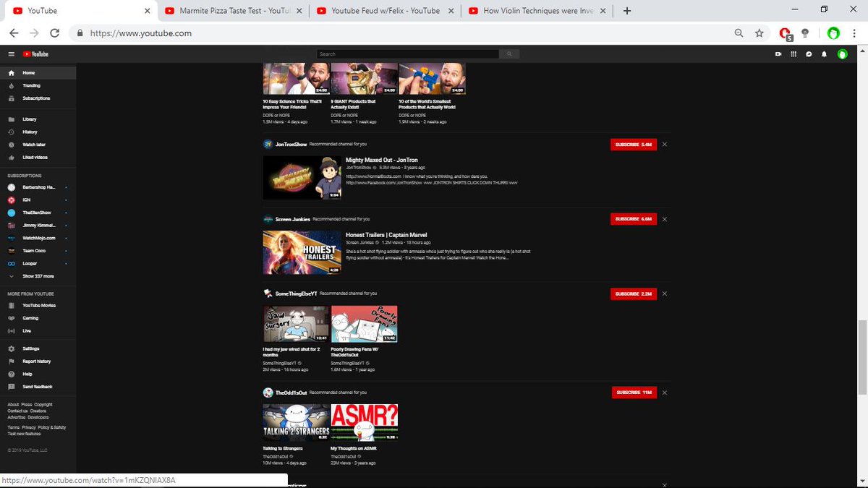The image size is (868, 488).
Task: Dismiss the JonTronShow recommendation
Action: (x=665, y=145)
